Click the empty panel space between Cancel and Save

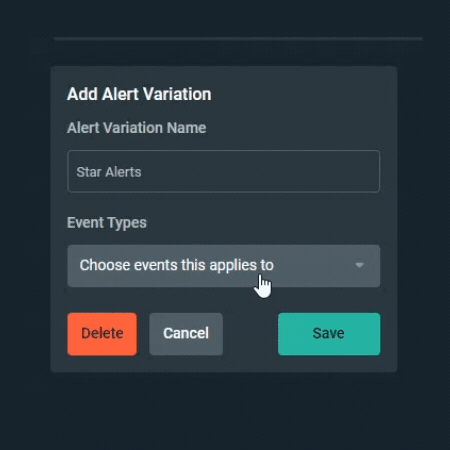click(250, 334)
